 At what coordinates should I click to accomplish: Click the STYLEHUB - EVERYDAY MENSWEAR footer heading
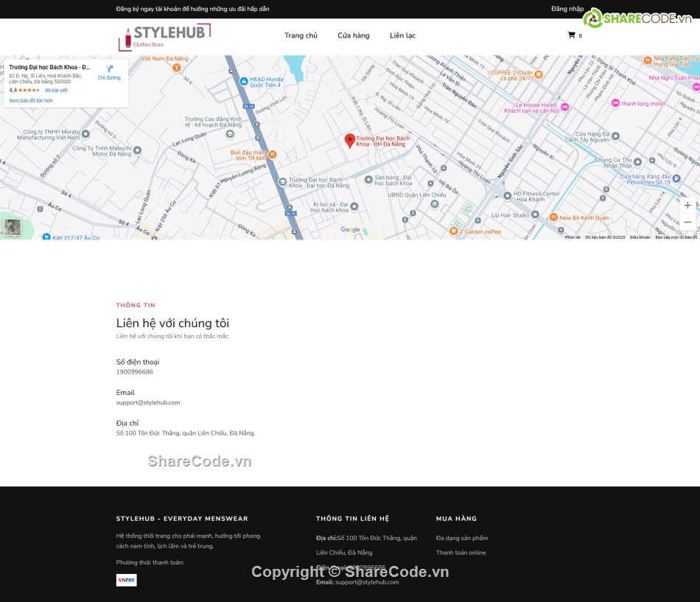point(182,519)
